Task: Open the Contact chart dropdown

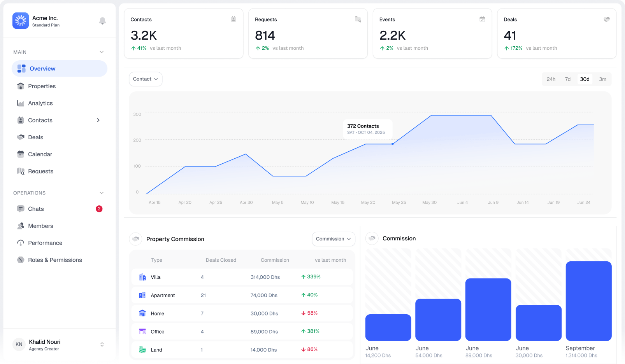Action: point(146,79)
